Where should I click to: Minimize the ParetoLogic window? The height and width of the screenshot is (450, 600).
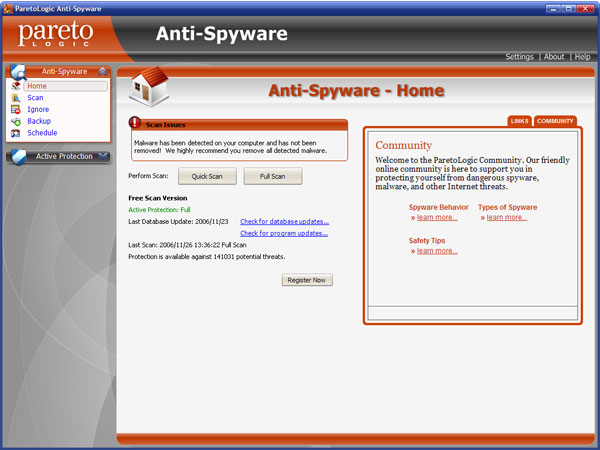click(x=552, y=8)
